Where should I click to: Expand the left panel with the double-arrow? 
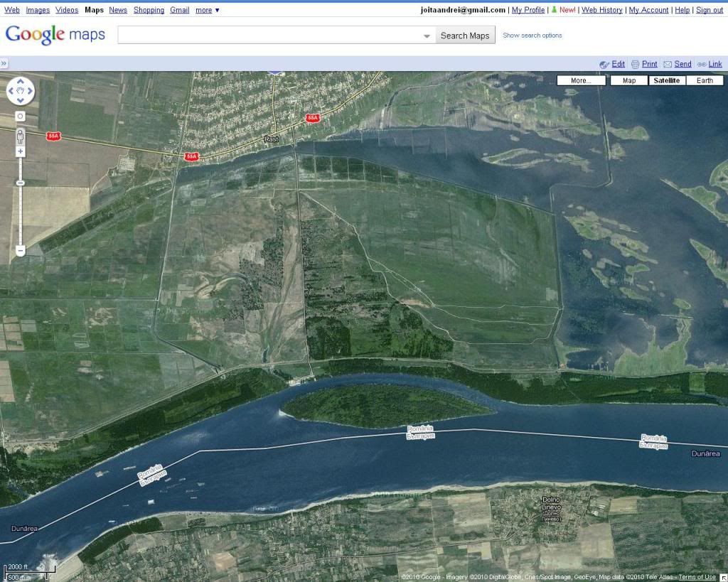(4, 63)
